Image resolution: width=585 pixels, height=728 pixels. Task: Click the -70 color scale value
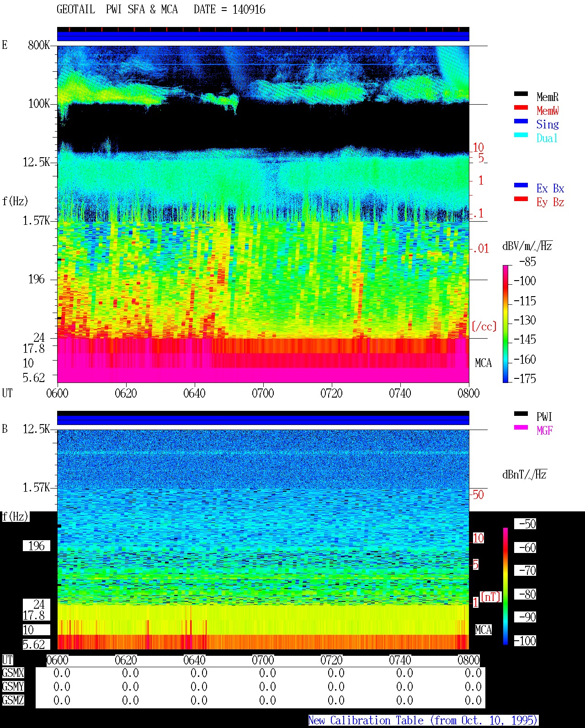[x=525, y=570]
